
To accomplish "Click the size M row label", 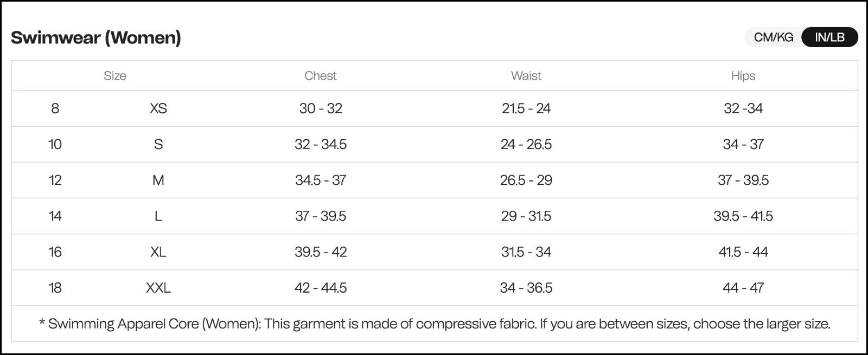I will [x=158, y=180].
